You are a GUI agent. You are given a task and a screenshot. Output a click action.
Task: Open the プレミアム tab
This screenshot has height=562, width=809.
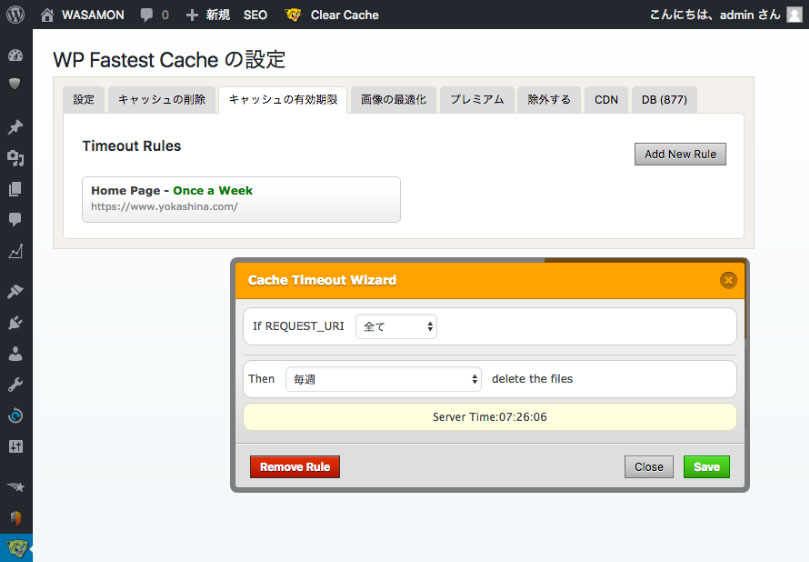click(477, 100)
